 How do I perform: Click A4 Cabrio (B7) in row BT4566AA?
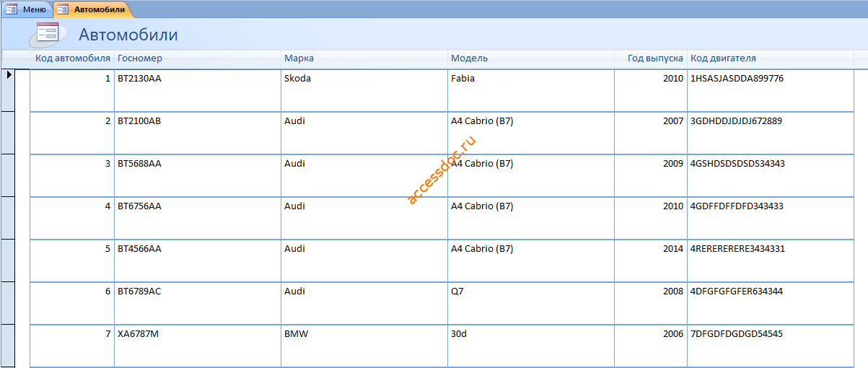tap(531, 260)
